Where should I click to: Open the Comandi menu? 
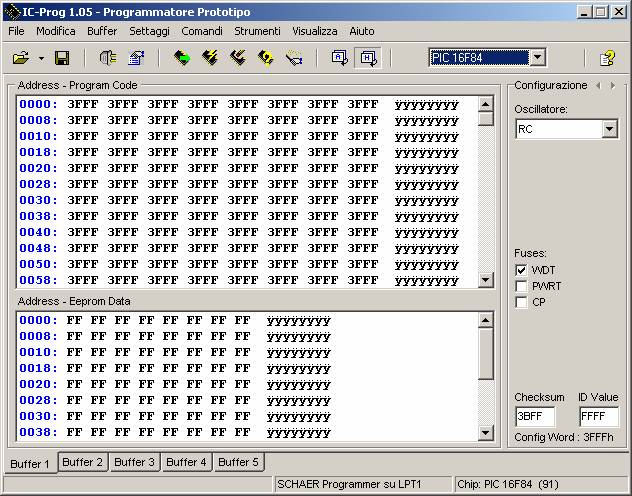[x=202, y=31]
